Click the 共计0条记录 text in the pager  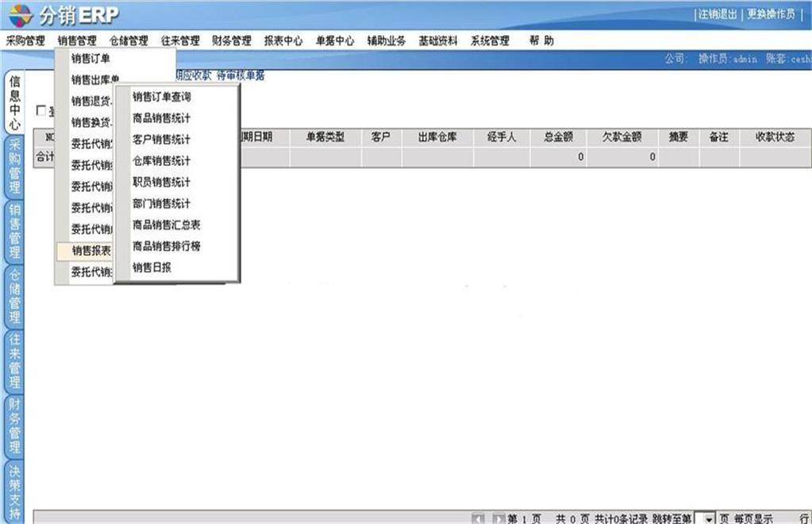[x=621, y=518]
